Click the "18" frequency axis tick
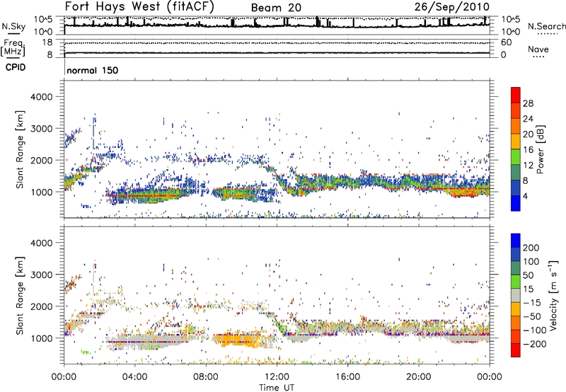This screenshot has width=566, height=392. pos(47,42)
